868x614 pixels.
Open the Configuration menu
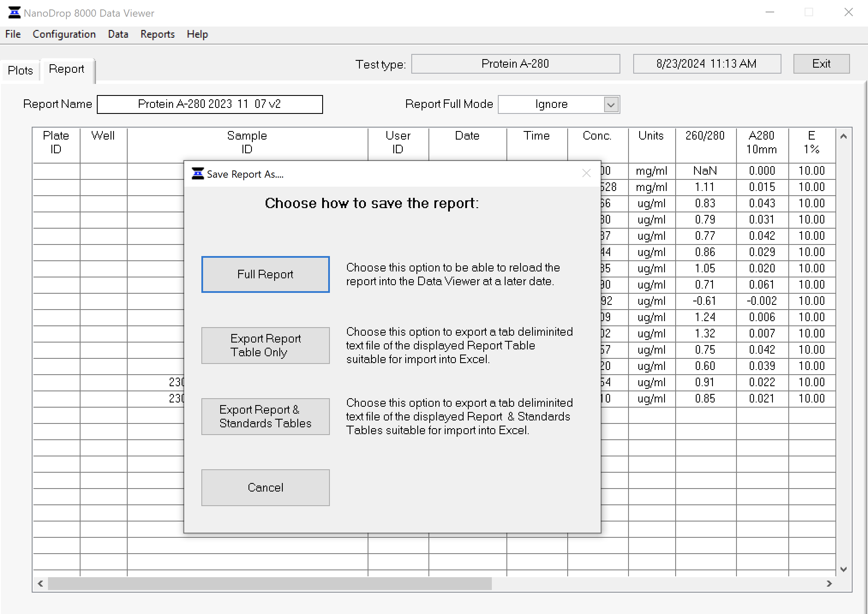(64, 34)
